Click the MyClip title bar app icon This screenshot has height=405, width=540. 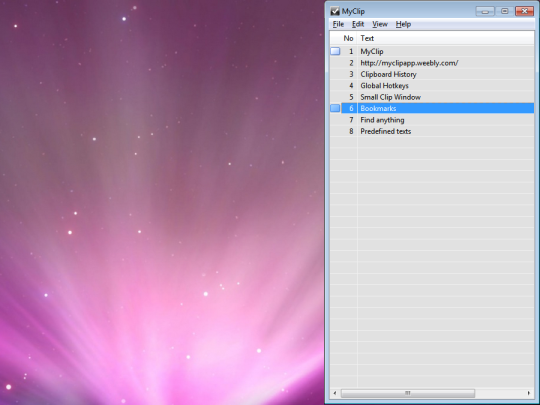coord(335,11)
